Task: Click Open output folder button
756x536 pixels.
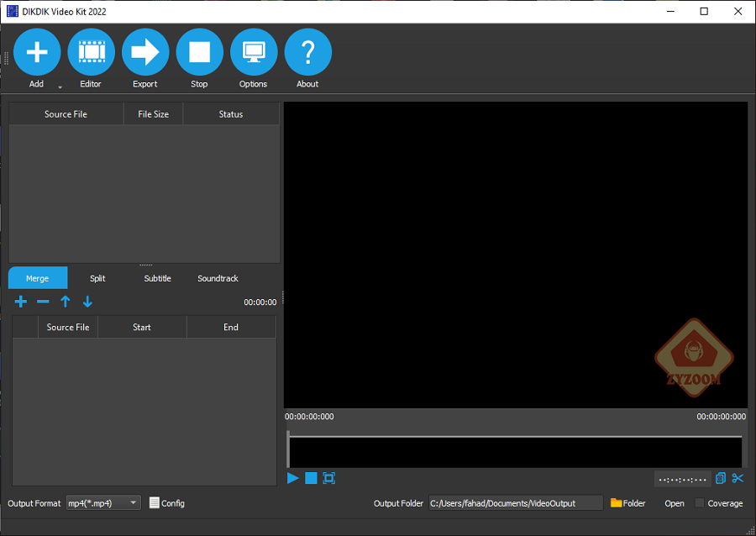Action: pos(674,503)
